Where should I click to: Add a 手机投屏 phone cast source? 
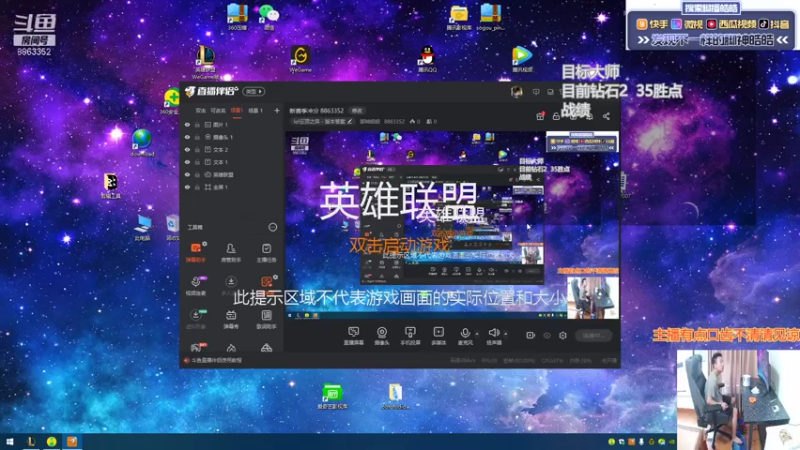tap(410, 336)
